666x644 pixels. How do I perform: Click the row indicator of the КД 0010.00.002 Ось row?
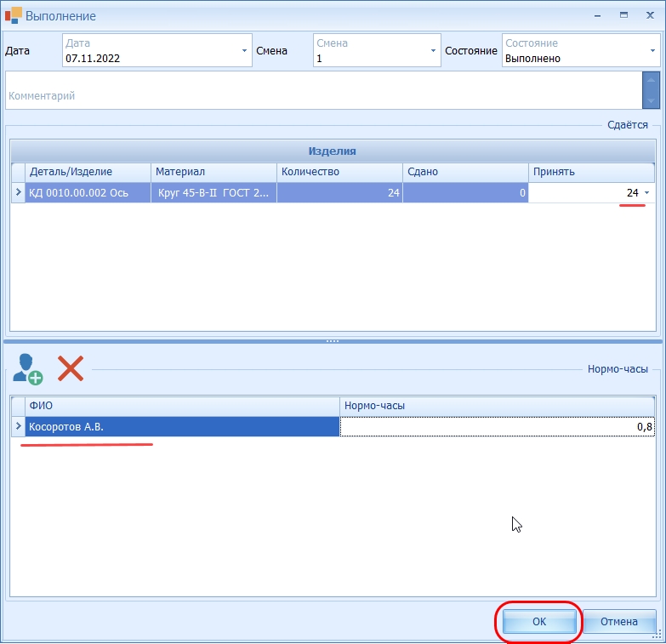coord(18,192)
